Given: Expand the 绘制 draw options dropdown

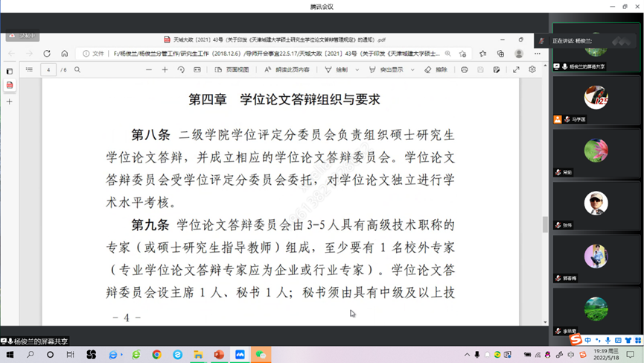Looking at the screenshot, I should pos(357,70).
